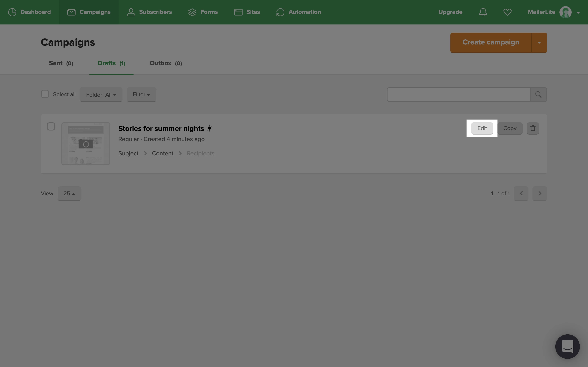Check the Select all checkbox
The image size is (588, 367).
pyautogui.click(x=45, y=94)
